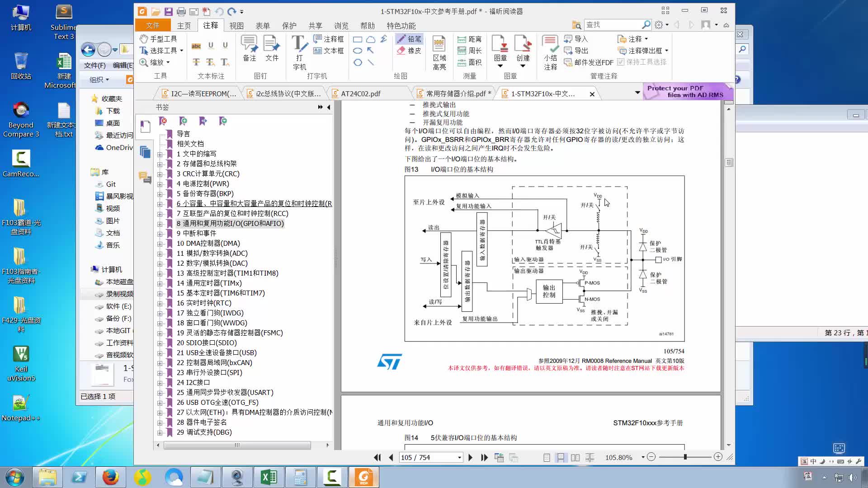Expand bookmark '9 中断和事件'

pyautogui.click(x=160, y=233)
